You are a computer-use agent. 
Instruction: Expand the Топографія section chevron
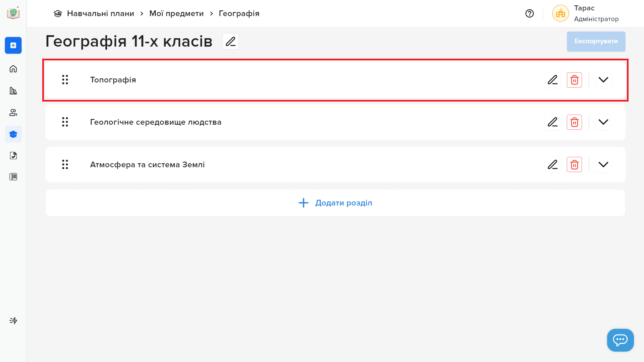click(603, 80)
